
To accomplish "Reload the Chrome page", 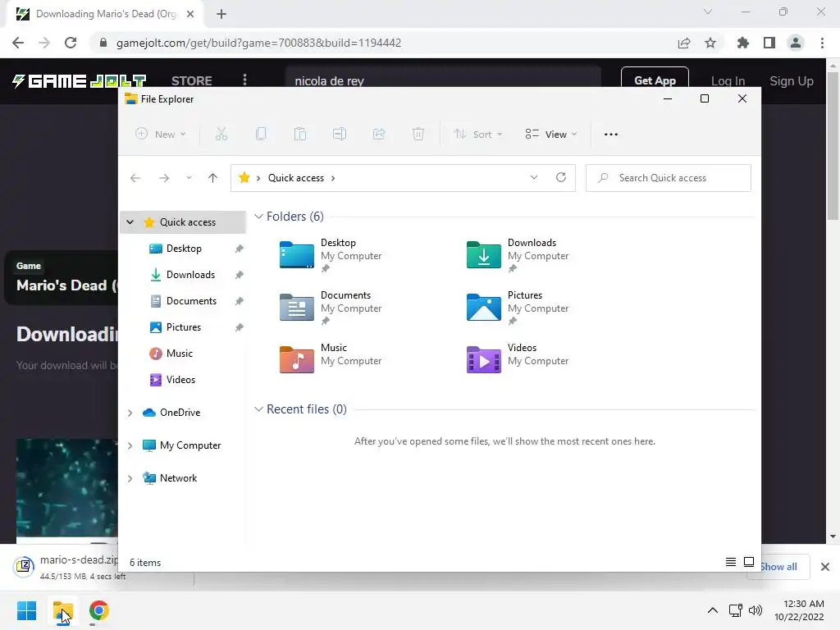I will tap(71, 43).
